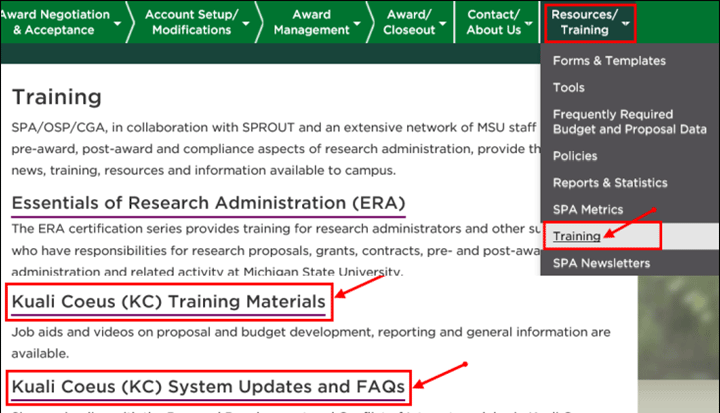Image resolution: width=720 pixels, height=413 pixels.
Task: Open the Contact/About Us menu
Action: [x=494, y=22]
